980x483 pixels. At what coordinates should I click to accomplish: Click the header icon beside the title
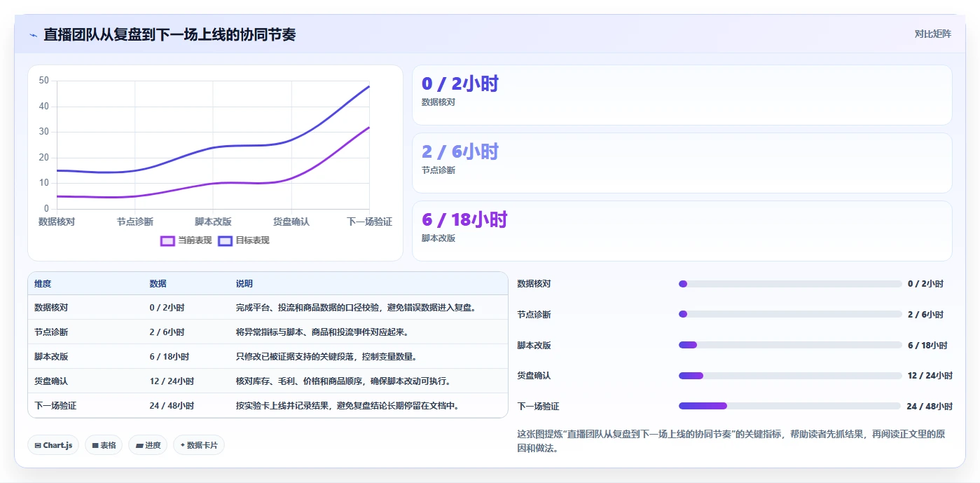(33, 34)
